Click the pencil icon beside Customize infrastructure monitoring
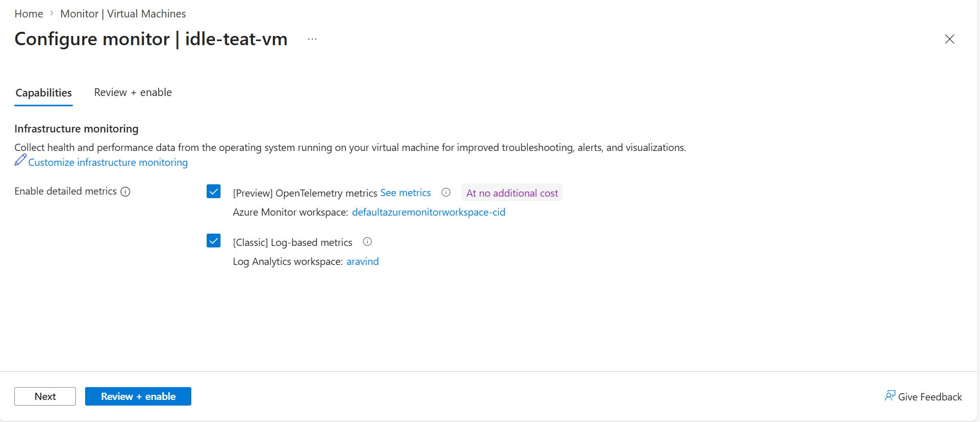Image resolution: width=980 pixels, height=422 pixels. [x=21, y=160]
